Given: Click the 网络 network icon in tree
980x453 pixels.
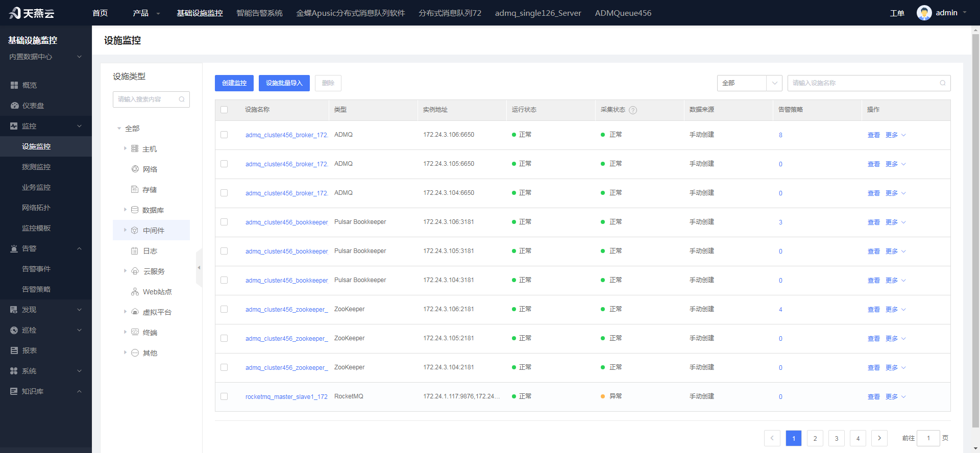Looking at the screenshot, I should [x=135, y=169].
